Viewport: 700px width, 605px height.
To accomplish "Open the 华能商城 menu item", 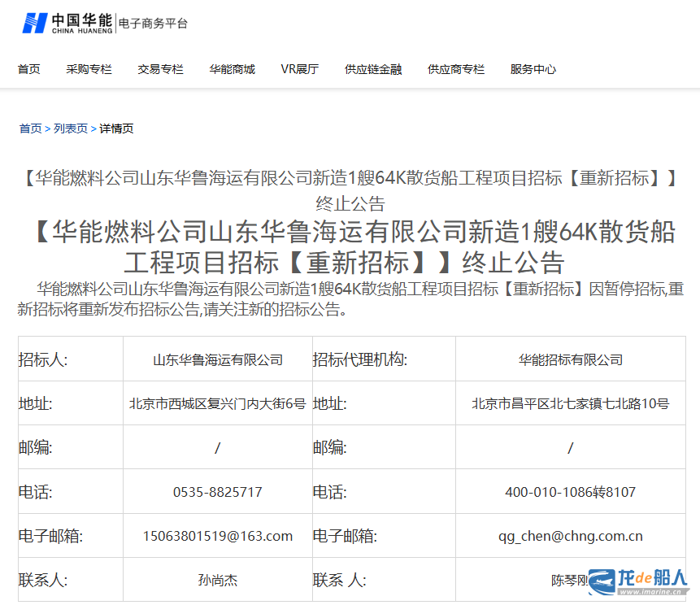I will point(232,69).
